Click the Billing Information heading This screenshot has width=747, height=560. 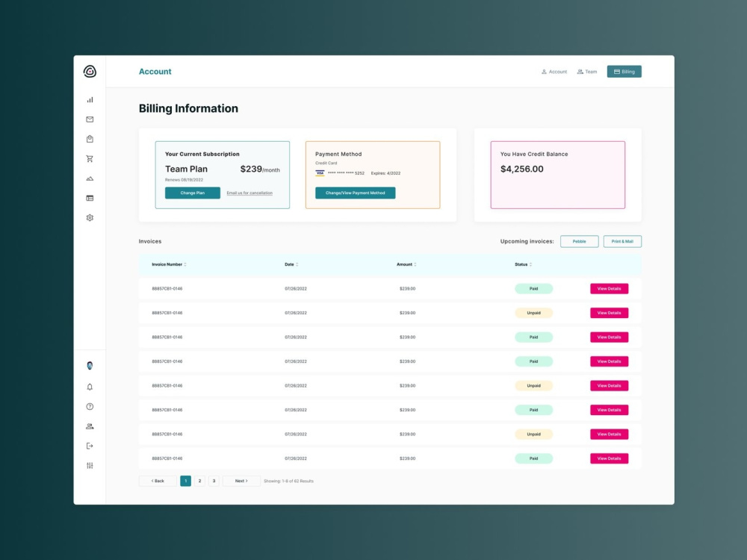click(188, 108)
